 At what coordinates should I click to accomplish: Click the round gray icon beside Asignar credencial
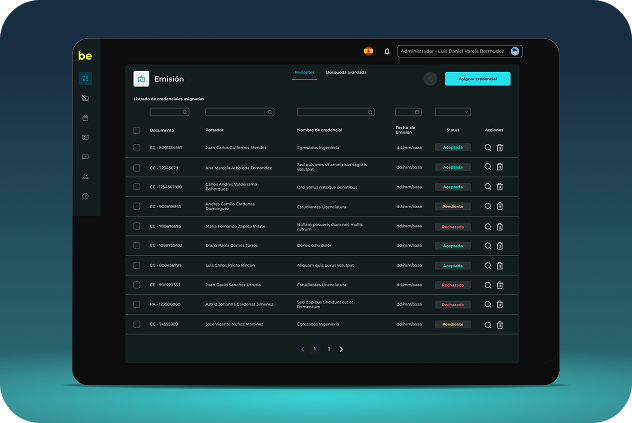pyautogui.click(x=430, y=79)
